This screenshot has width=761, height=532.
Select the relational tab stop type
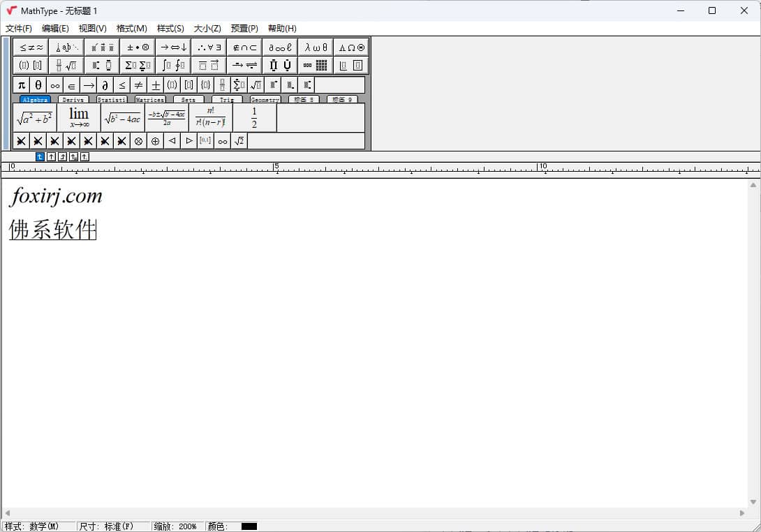74,157
